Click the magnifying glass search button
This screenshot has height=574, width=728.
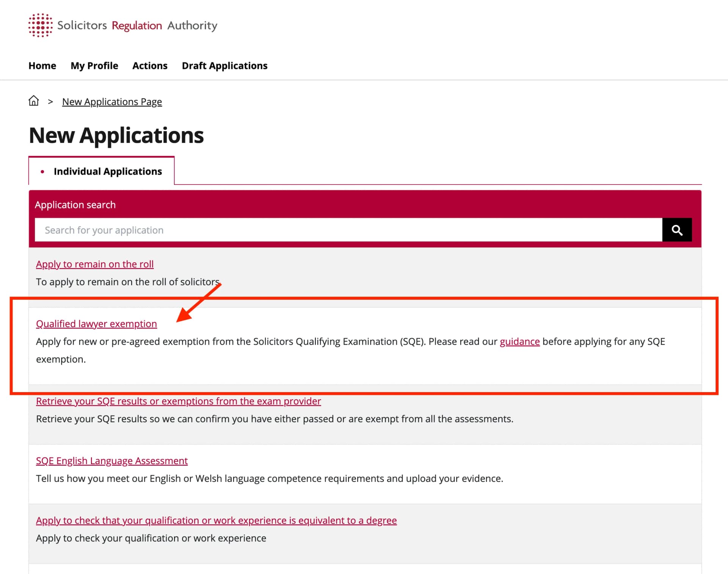click(x=677, y=230)
